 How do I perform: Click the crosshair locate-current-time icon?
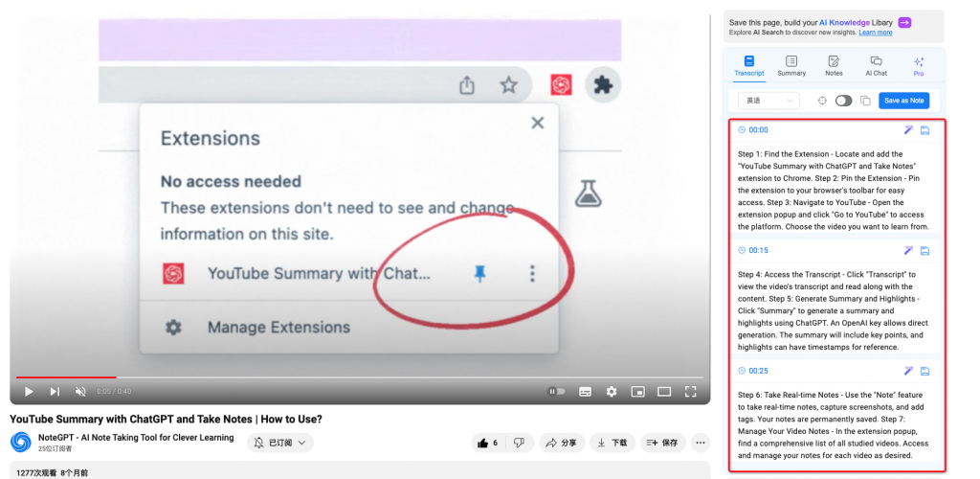pos(822,101)
